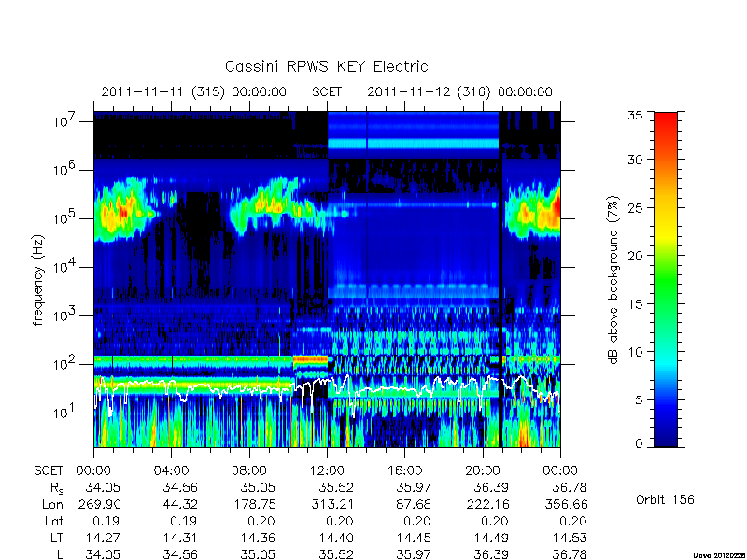Click the local time value 14.40
The width and height of the screenshot is (747, 560).
click(336, 538)
